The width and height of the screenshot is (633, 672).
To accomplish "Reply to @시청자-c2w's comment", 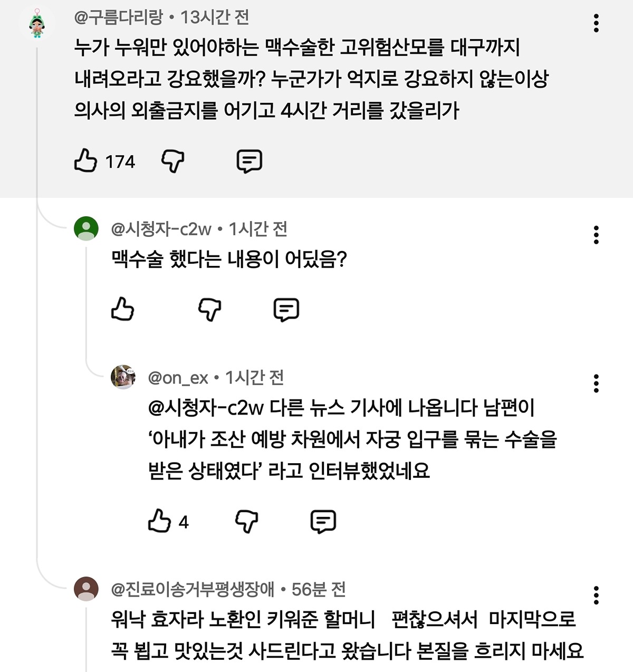I will click(x=286, y=309).
